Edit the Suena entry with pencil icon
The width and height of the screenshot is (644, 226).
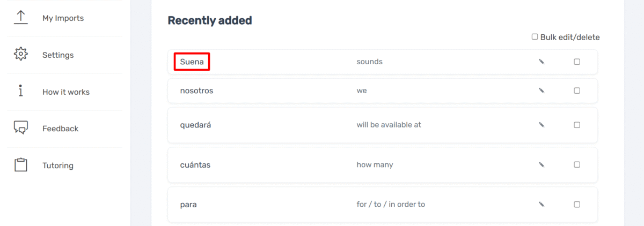(541, 62)
